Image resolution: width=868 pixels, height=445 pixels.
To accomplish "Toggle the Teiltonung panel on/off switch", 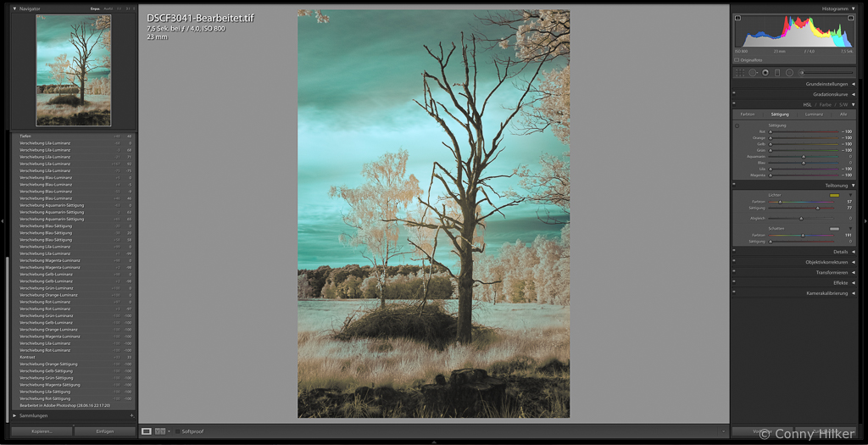I will 734,185.
